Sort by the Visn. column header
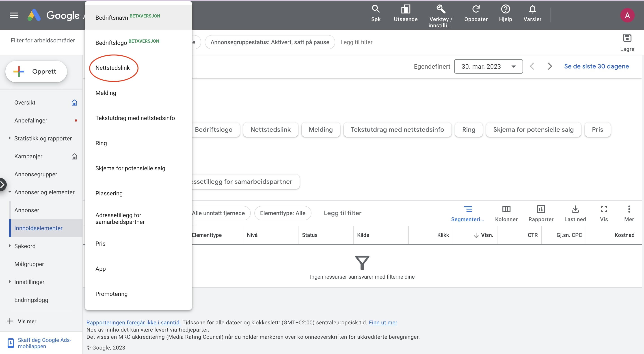Image resolution: width=644 pixels, height=354 pixels. click(486, 235)
